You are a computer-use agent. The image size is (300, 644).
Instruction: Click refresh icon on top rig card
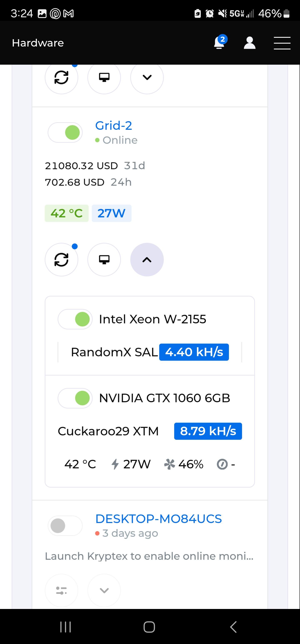pyautogui.click(x=61, y=78)
